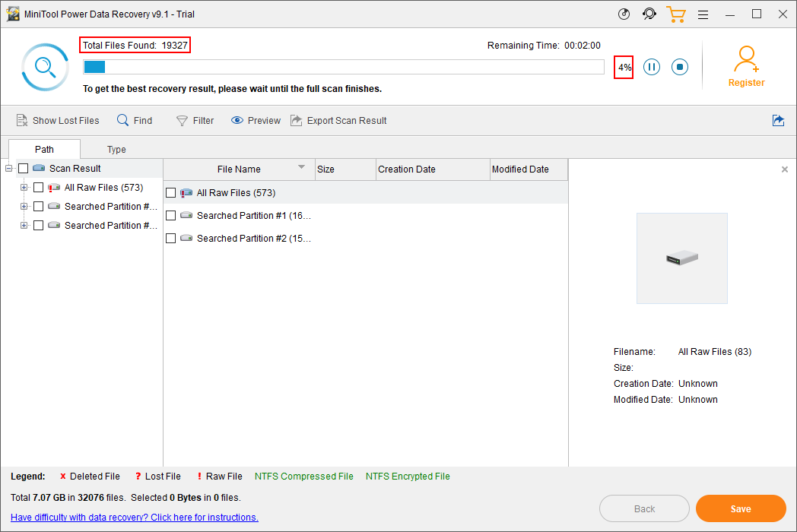Screen dimensions: 797x532
Task: Click the Register label
Action: pos(746,82)
